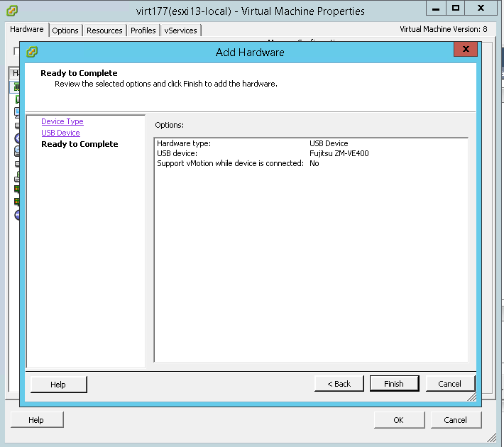Switch to the Resources tab
The image size is (504, 447).
tap(104, 31)
